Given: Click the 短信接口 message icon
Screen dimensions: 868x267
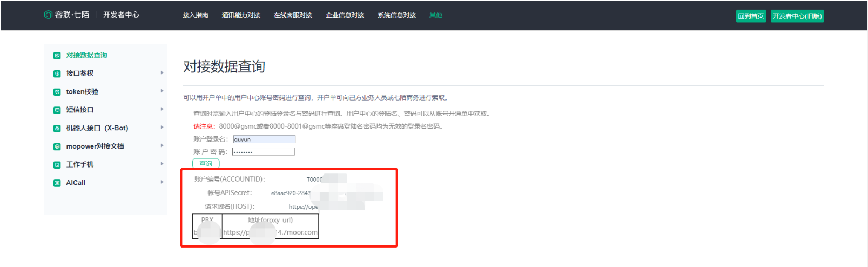Looking at the screenshot, I should coord(57,110).
